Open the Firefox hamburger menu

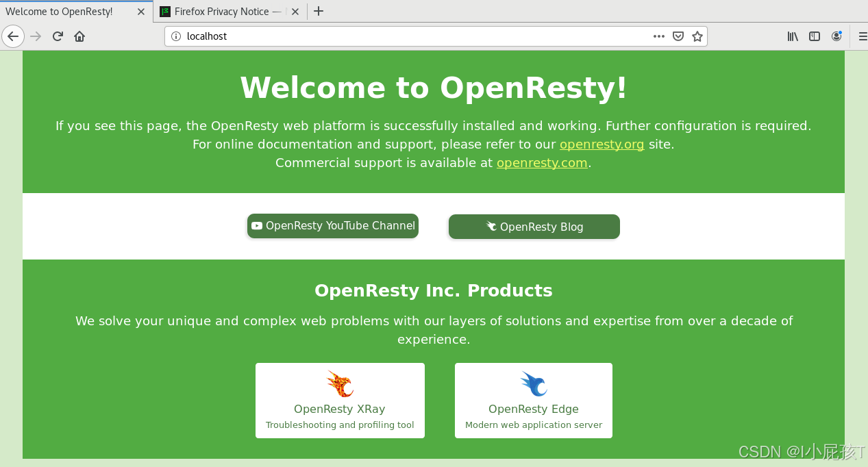[862, 36]
